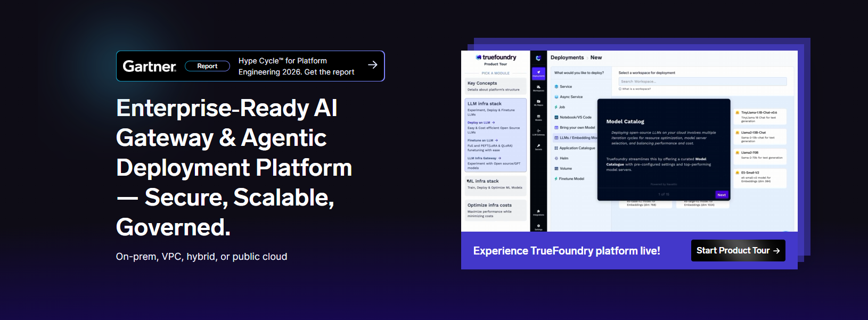Open the Optimize infra costs module card
Viewport: 868px width, 320px height.
pyautogui.click(x=496, y=210)
